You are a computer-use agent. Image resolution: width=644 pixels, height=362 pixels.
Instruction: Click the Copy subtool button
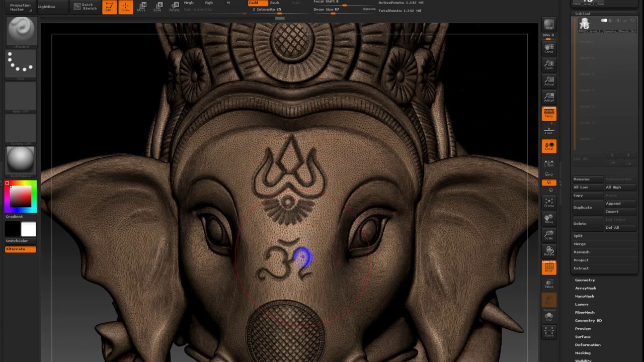click(588, 196)
